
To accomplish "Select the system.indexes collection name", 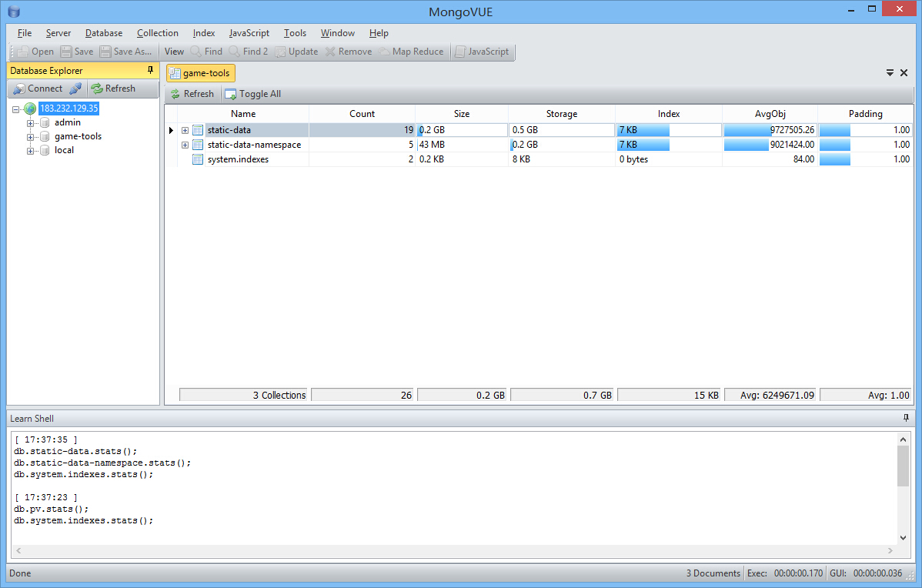I will [238, 159].
